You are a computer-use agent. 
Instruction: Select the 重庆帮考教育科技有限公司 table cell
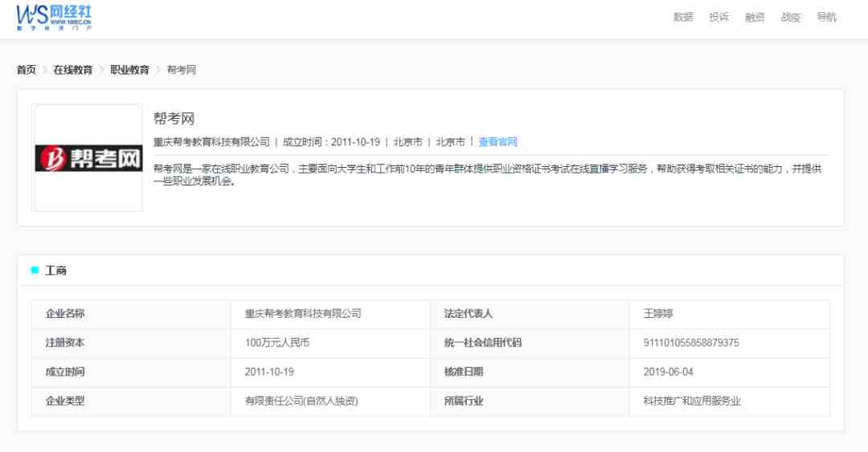point(303,314)
